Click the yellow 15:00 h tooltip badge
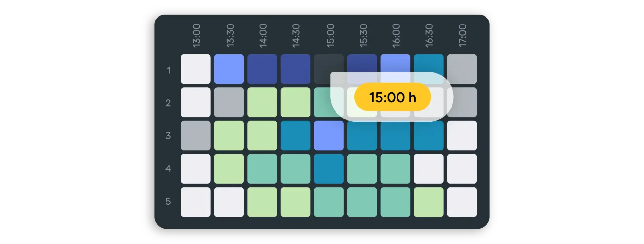The image size is (644, 244). 392,97
